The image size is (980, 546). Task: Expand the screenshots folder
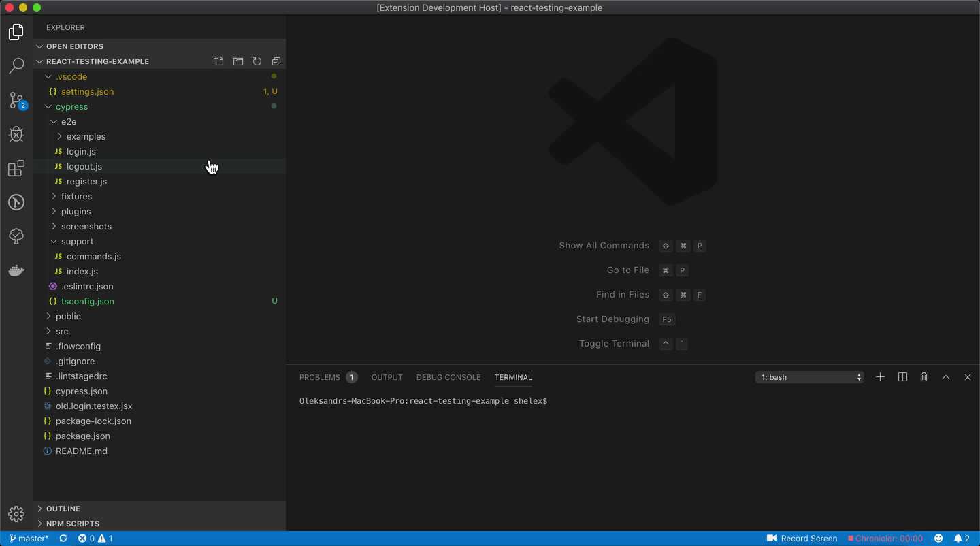pos(159,227)
